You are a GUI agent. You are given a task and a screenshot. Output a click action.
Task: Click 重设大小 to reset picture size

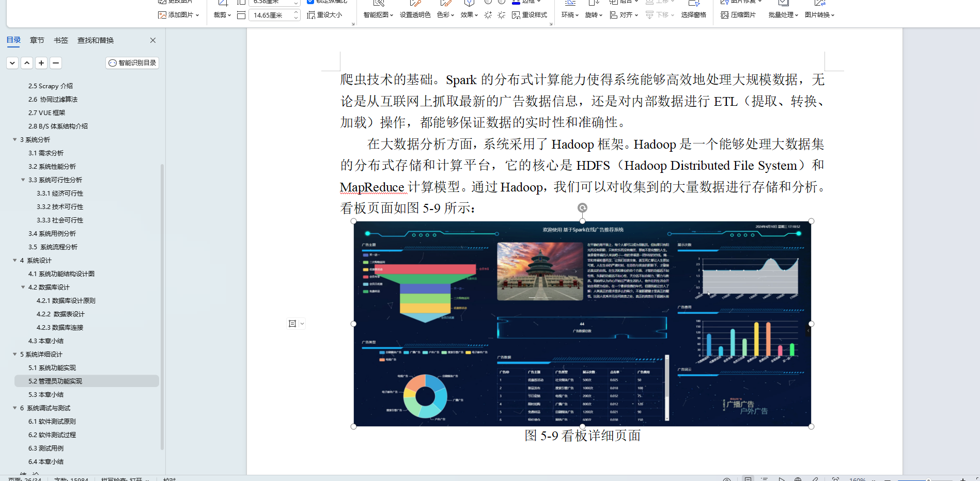(325, 14)
